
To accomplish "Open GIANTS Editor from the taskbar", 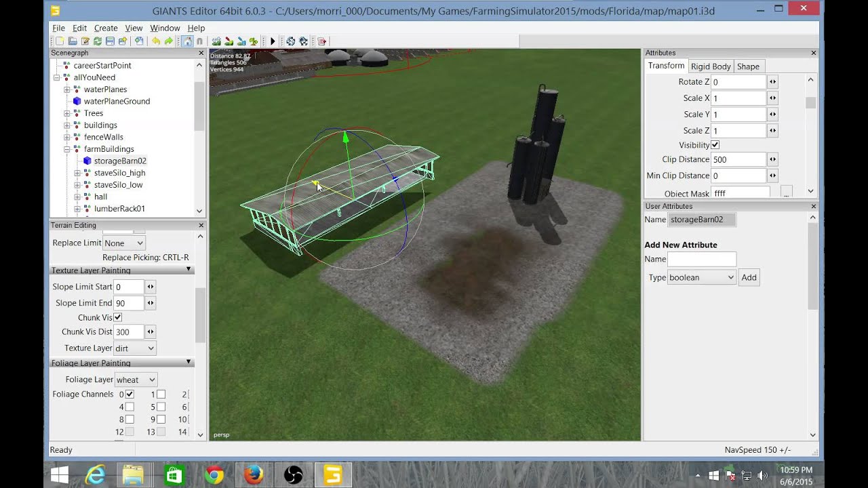I will pos(332,475).
